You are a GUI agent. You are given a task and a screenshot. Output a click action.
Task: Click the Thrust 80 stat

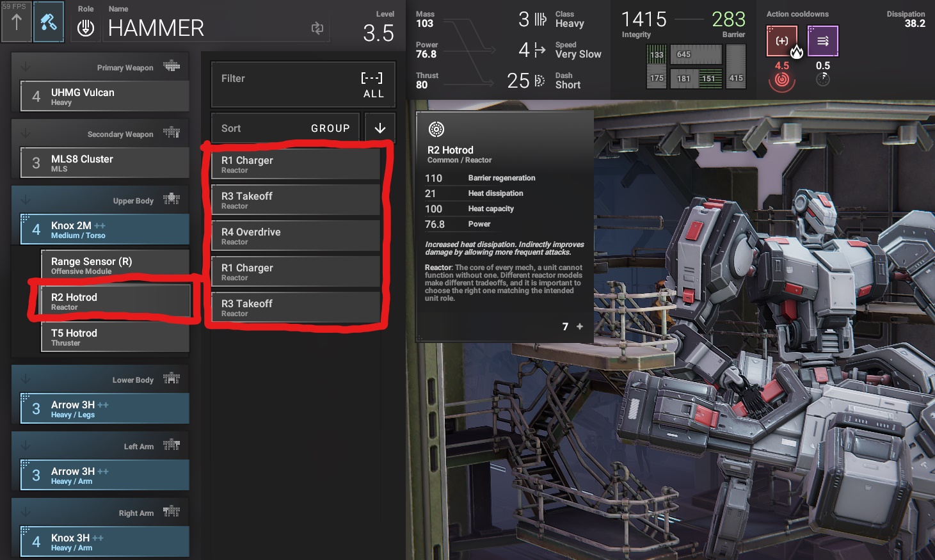427,81
